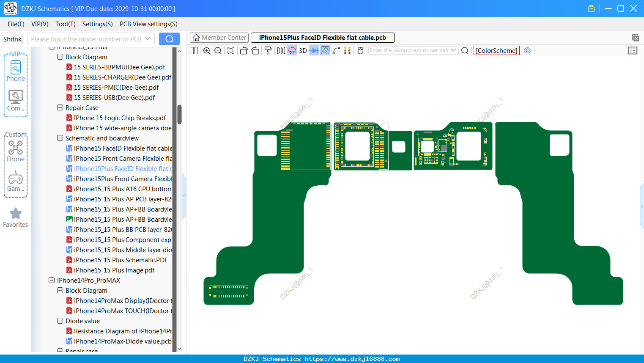Click the yellow toolbox icon in title bar
Image resolution: width=644 pixels, height=363 pixels.
click(x=591, y=8)
